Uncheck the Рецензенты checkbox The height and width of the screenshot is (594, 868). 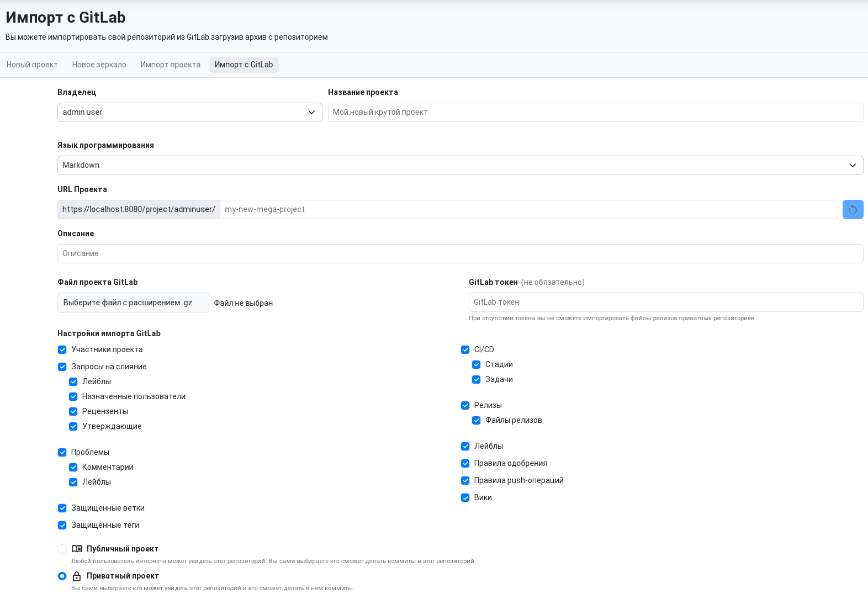[x=73, y=411]
